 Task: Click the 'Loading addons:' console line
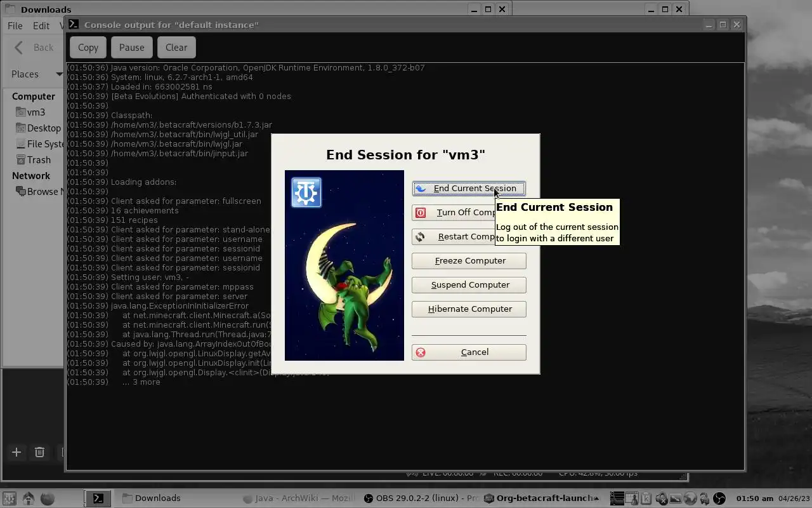tap(122, 182)
